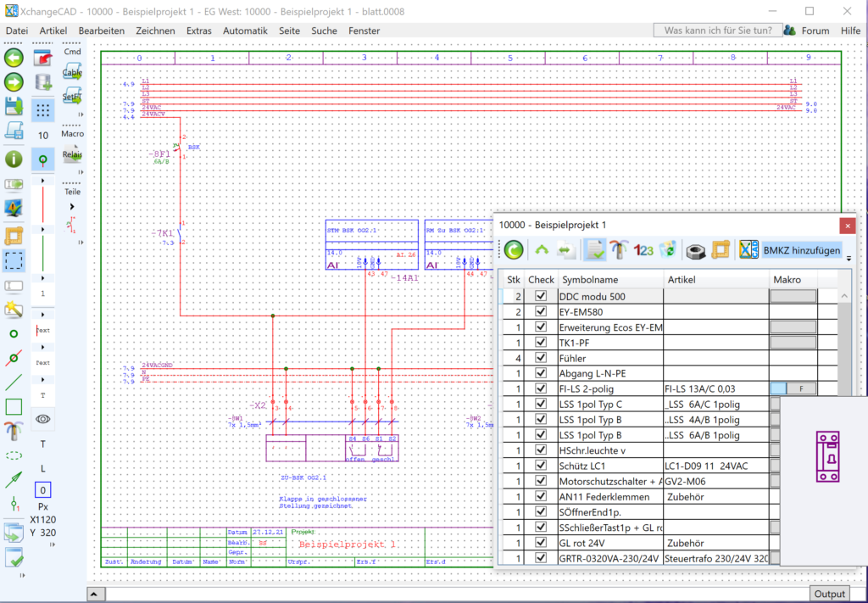Click the 123 numbering icon

tap(643, 250)
